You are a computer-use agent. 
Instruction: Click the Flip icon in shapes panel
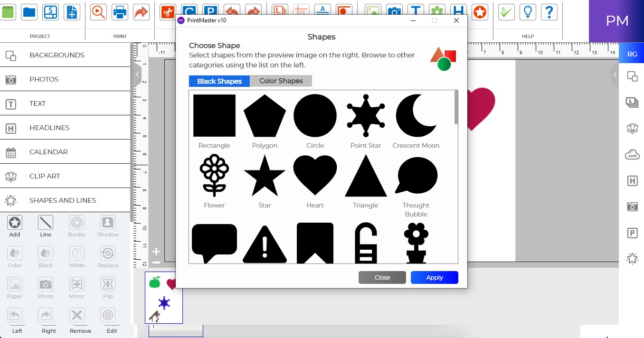(x=108, y=284)
